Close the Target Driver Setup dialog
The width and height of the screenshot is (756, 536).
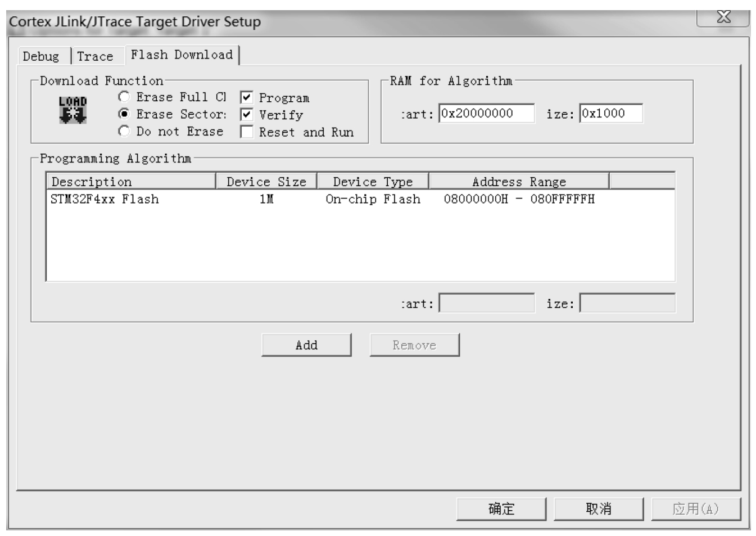click(723, 17)
